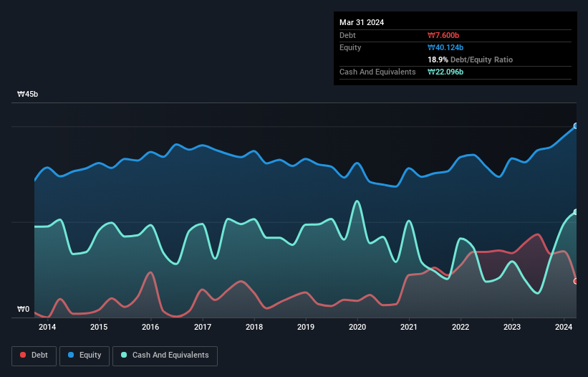Select the Debt endpoint marker on chart

tap(577, 282)
